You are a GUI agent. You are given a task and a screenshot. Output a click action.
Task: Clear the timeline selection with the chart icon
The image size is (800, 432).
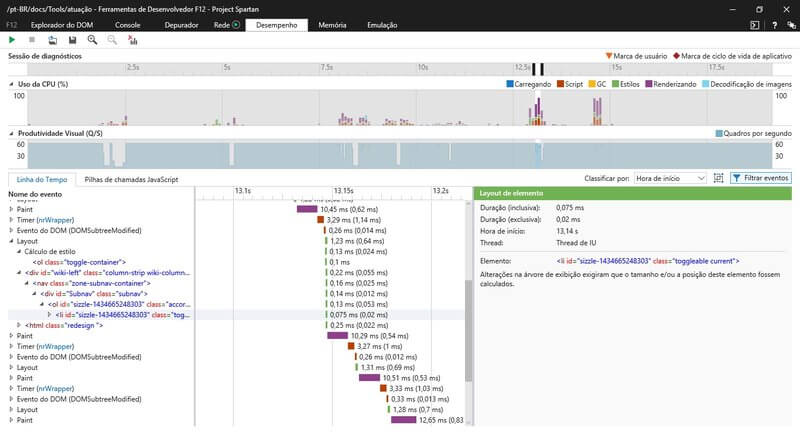pos(133,40)
